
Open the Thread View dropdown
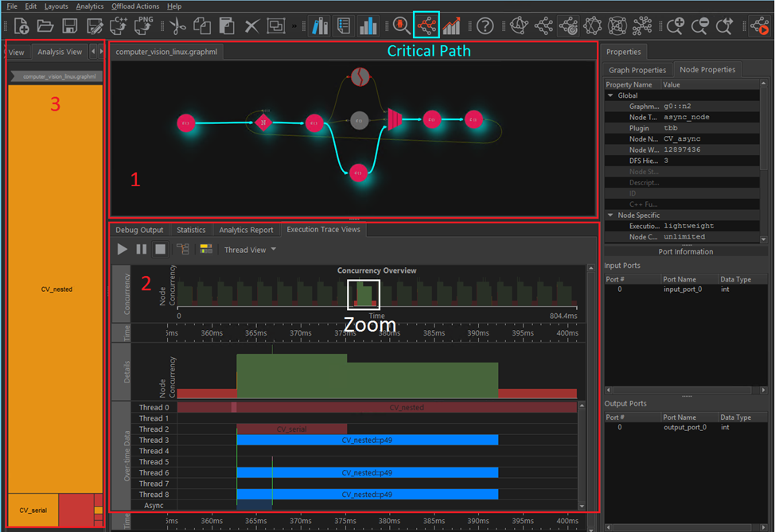[x=250, y=250]
